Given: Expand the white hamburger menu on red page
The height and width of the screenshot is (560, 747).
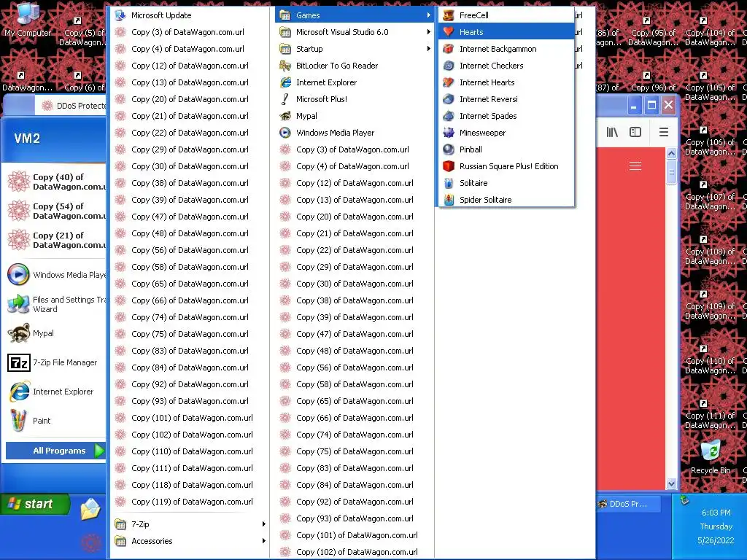Looking at the screenshot, I should coord(635,166).
